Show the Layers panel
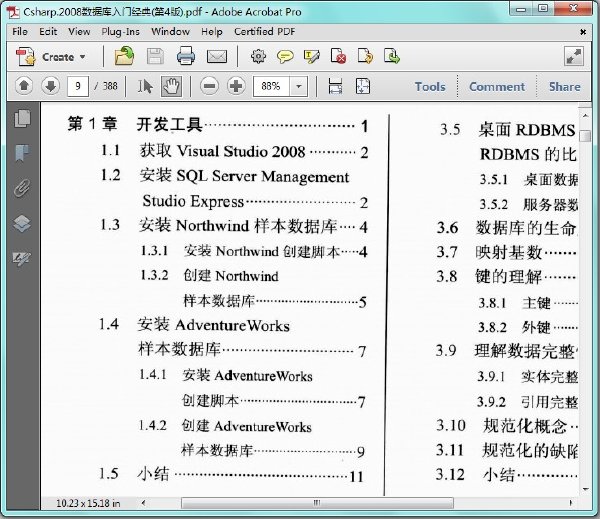The height and width of the screenshot is (519, 600). (22, 223)
